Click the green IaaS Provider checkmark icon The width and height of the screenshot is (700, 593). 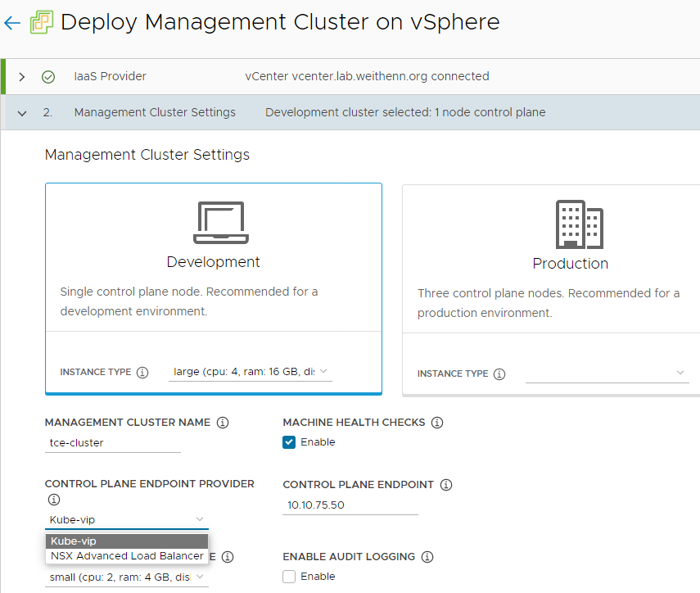click(x=48, y=77)
